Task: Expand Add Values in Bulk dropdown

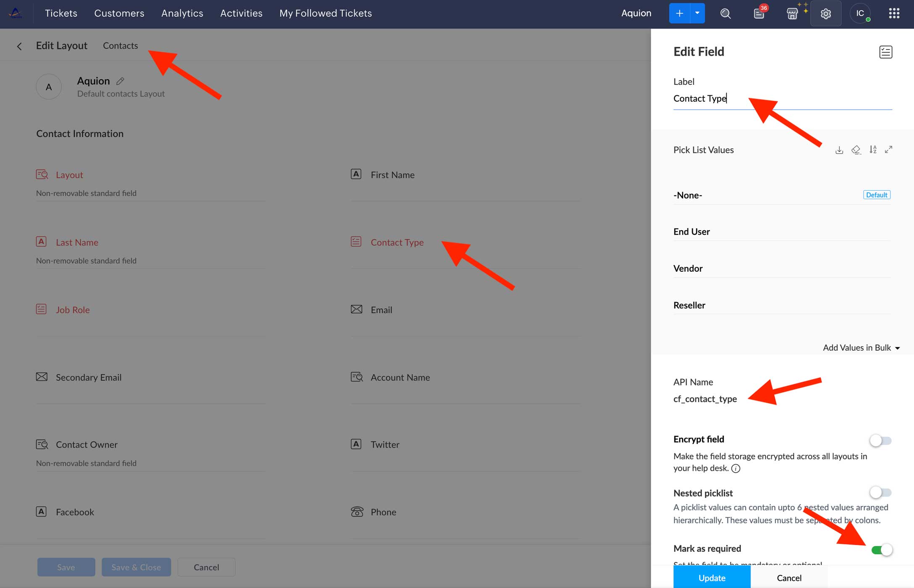Action: coord(861,348)
